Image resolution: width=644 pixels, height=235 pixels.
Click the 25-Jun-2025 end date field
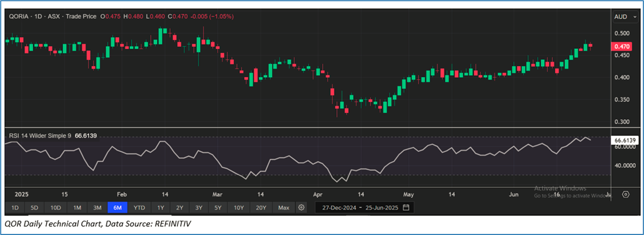[382, 208]
